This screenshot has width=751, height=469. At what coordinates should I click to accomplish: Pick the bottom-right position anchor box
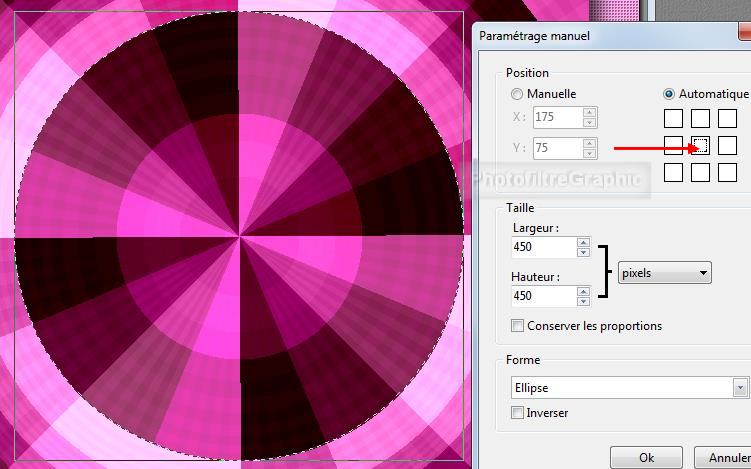(x=727, y=172)
